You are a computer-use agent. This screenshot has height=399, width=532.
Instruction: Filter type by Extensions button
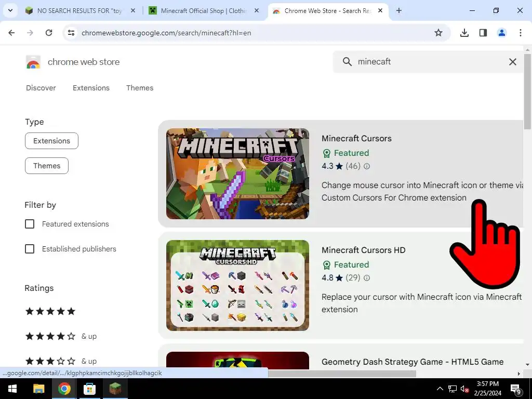[51, 141]
